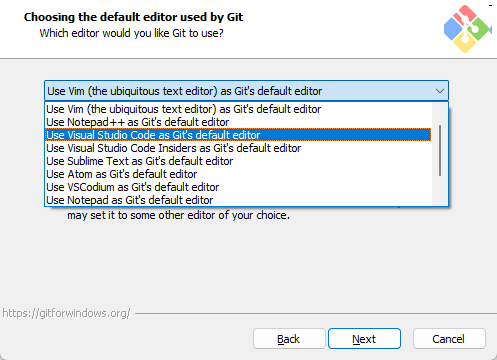The height and width of the screenshot is (360, 497).
Task: Click the dropdown list scrollbar thumb
Action: tap(440, 150)
